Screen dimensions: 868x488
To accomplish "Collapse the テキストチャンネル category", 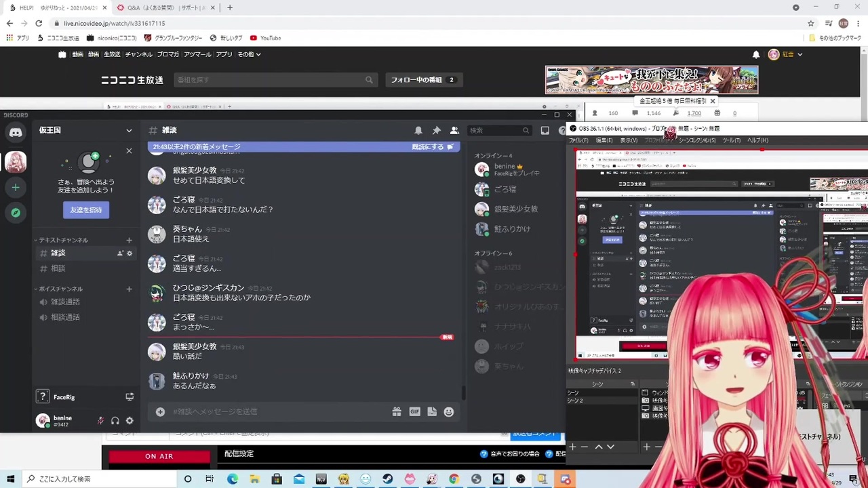I will pos(62,240).
